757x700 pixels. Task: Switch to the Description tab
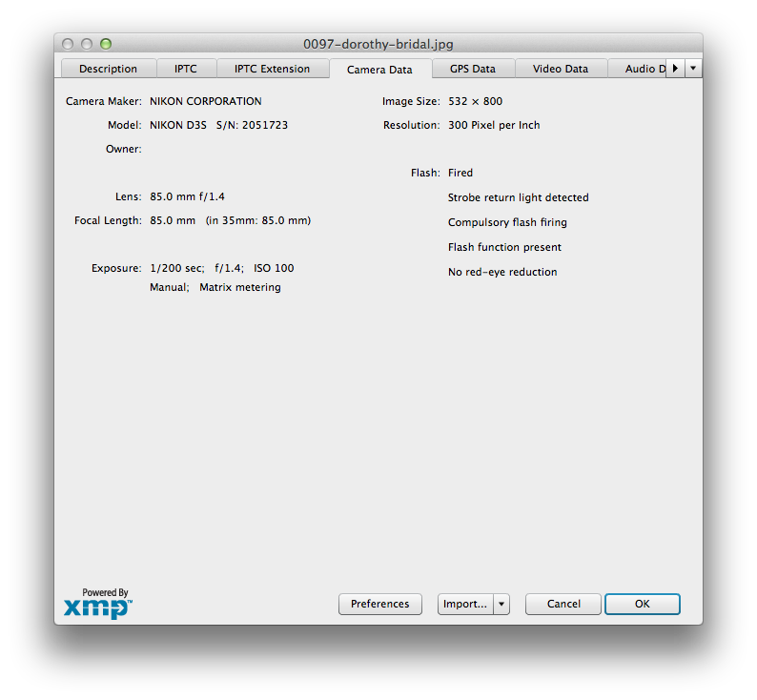coord(108,69)
